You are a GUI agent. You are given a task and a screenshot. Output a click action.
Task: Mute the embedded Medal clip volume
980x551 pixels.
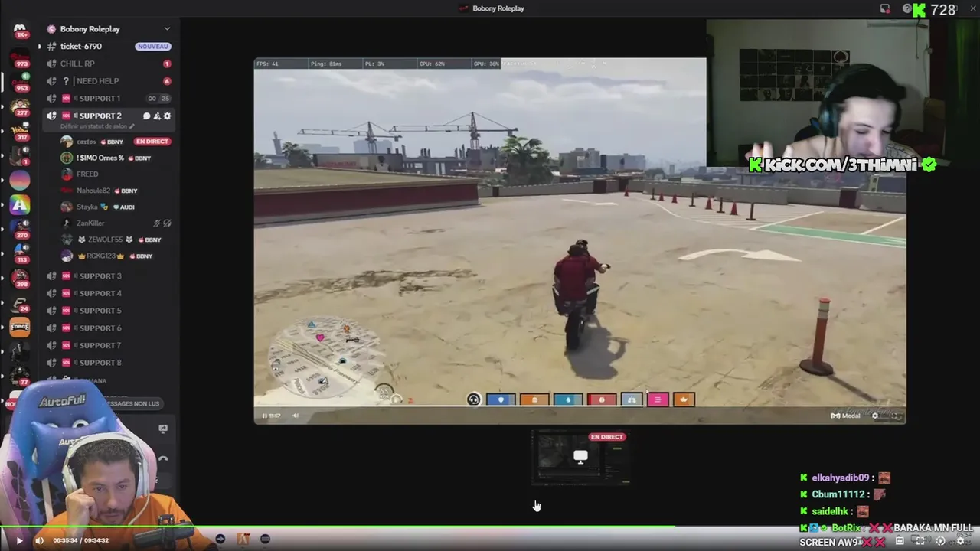296,416
